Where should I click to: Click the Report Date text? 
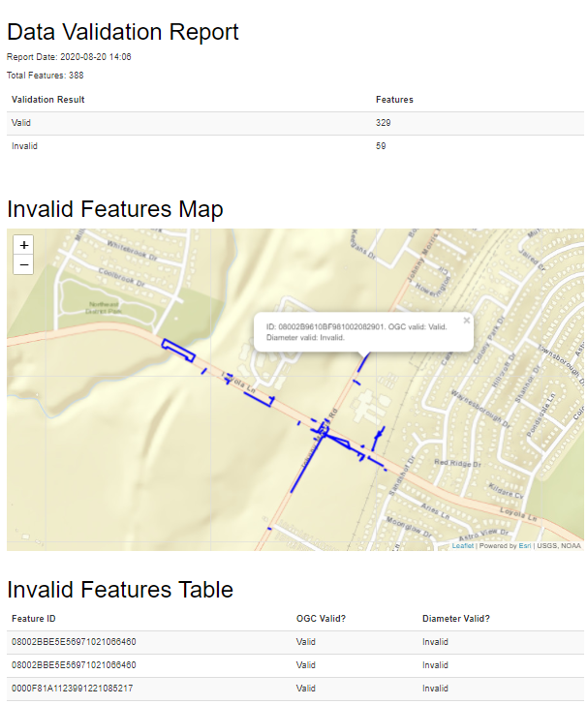pyautogui.click(x=69, y=57)
